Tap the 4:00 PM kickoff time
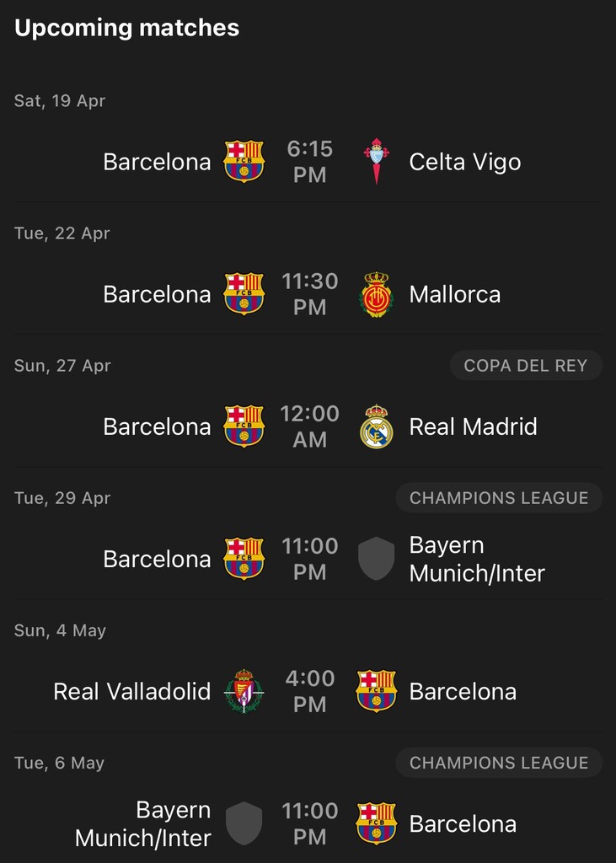 310,691
